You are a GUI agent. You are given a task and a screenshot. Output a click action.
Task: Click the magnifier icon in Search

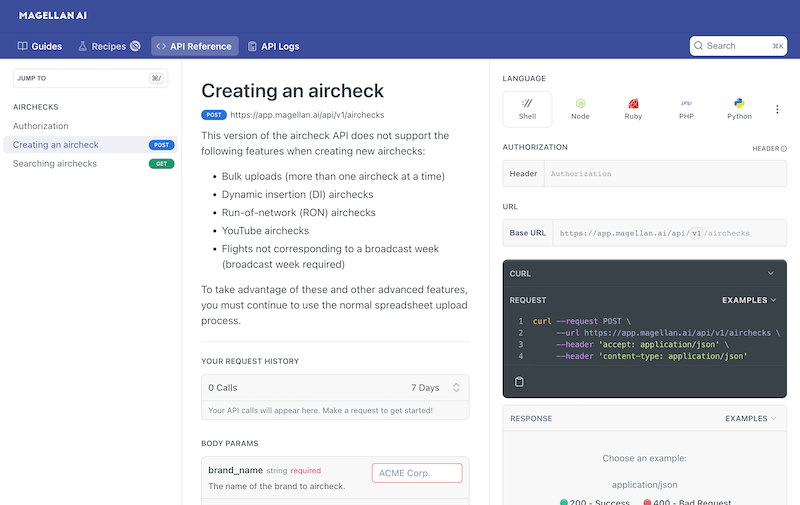[698, 46]
